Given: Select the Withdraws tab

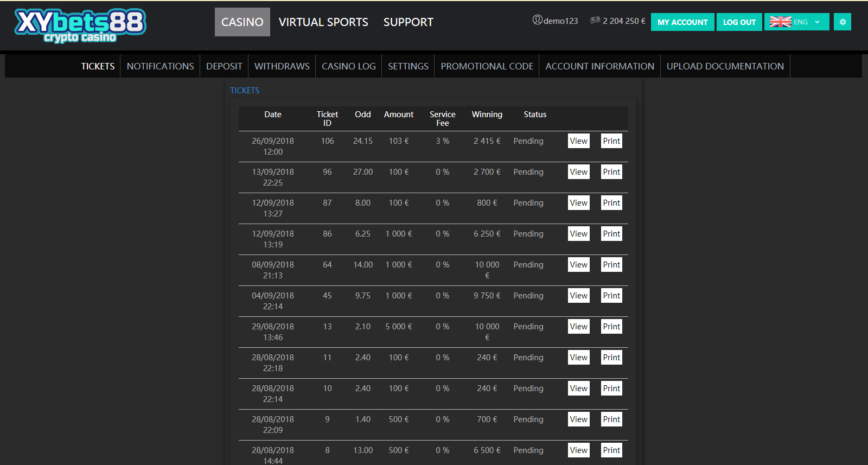Looking at the screenshot, I should pos(282,66).
